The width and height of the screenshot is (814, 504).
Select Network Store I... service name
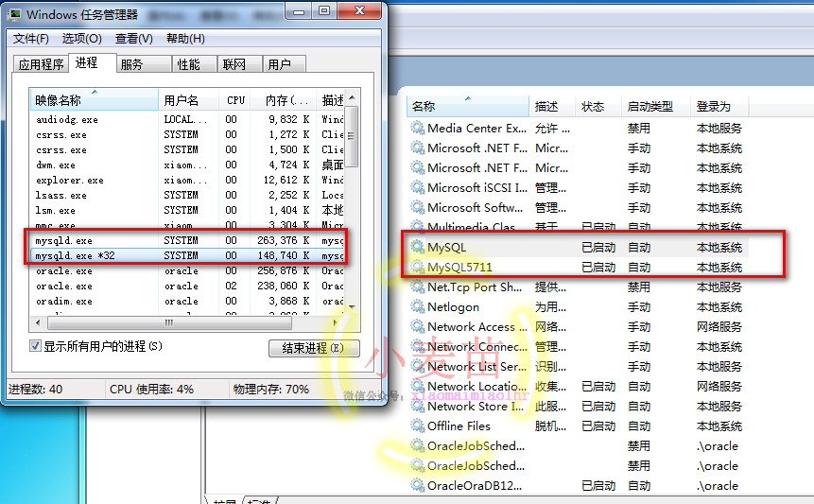[476, 406]
